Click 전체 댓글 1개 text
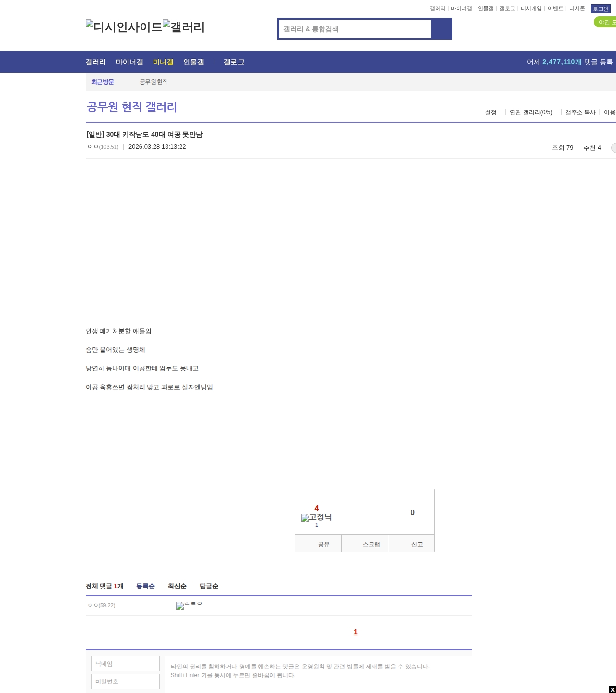The width and height of the screenshot is (616, 693). (x=104, y=586)
